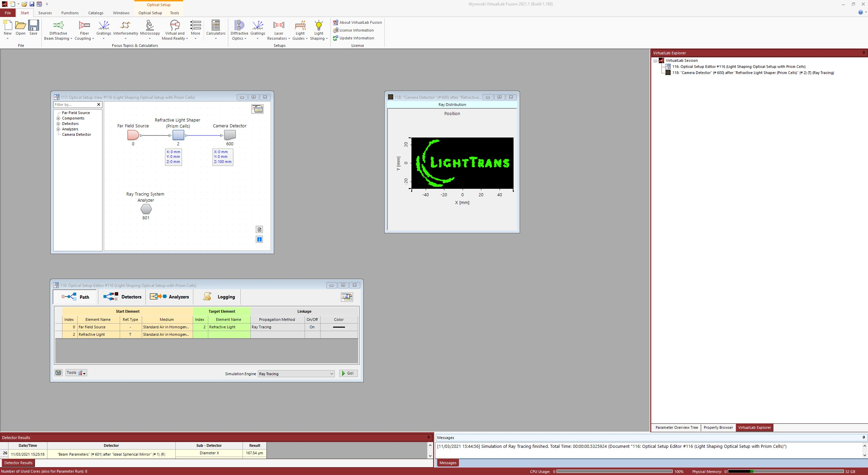Switch to the Analyzers tab in editor
Screen dimensions: 868x475
pyautogui.click(x=169, y=297)
